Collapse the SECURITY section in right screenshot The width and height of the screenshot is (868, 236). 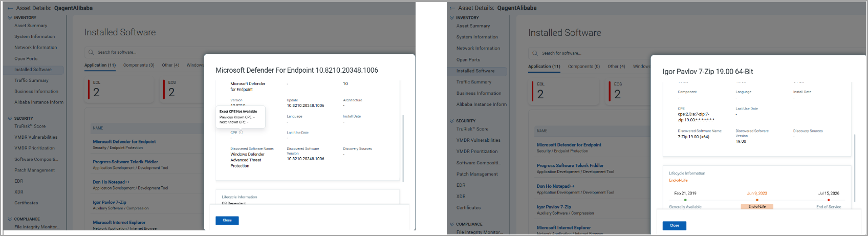(x=452, y=121)
